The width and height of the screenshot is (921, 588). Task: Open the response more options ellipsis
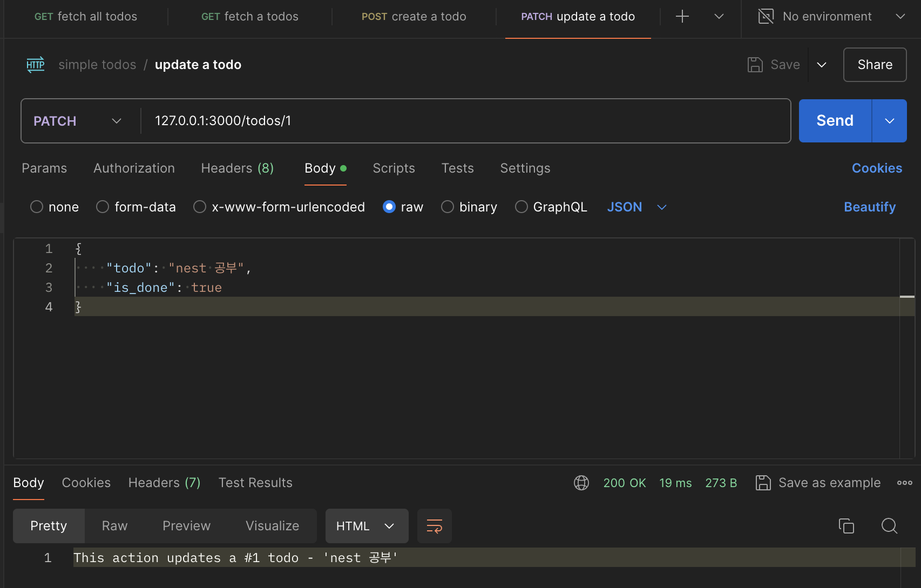click(905, 483)
